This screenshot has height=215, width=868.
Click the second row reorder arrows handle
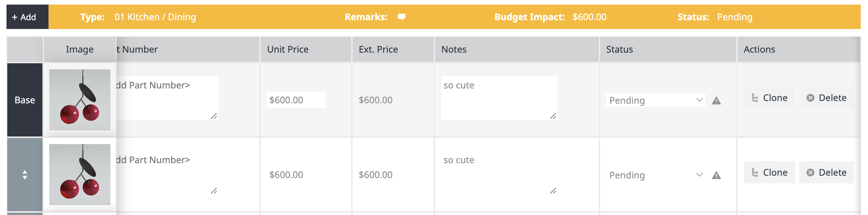click(25, 175)
